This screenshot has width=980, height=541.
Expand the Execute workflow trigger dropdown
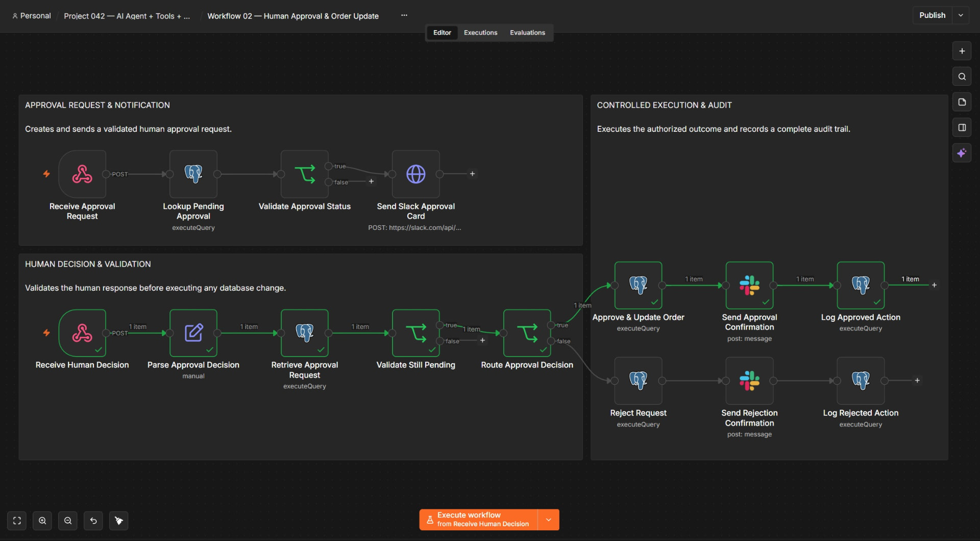click(x=549, y=520)
